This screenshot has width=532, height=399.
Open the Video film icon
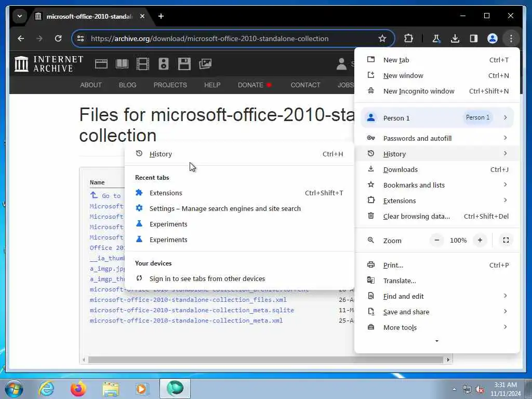142,64
